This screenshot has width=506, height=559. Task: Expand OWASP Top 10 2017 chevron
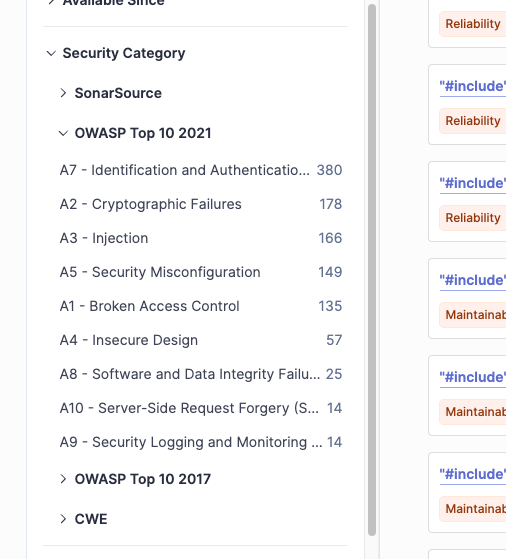tap(63, 479)
